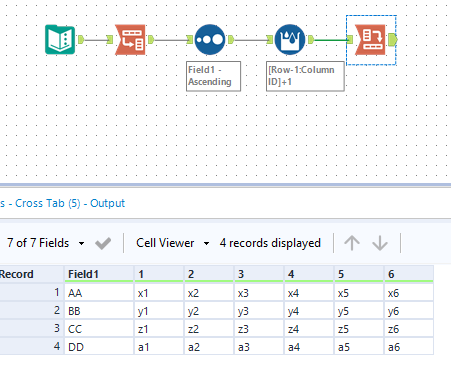
Task: Select the 'AA' cell
Action: (x=99, y=293)
